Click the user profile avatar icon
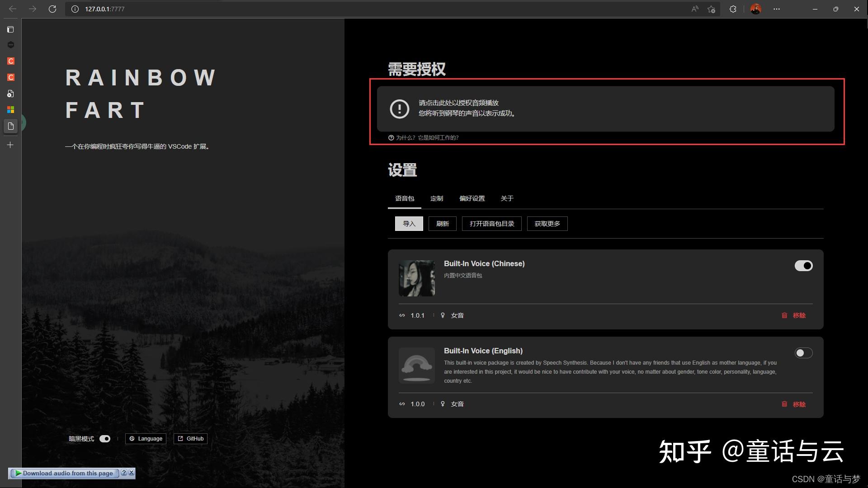Image resolution: width=868 pixels, height=488 pixels. coord(755,9)
